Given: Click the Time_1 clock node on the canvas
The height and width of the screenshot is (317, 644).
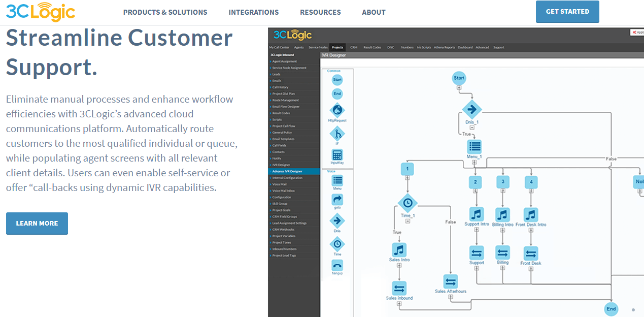Looking at the screenshot, I should 407,203.
